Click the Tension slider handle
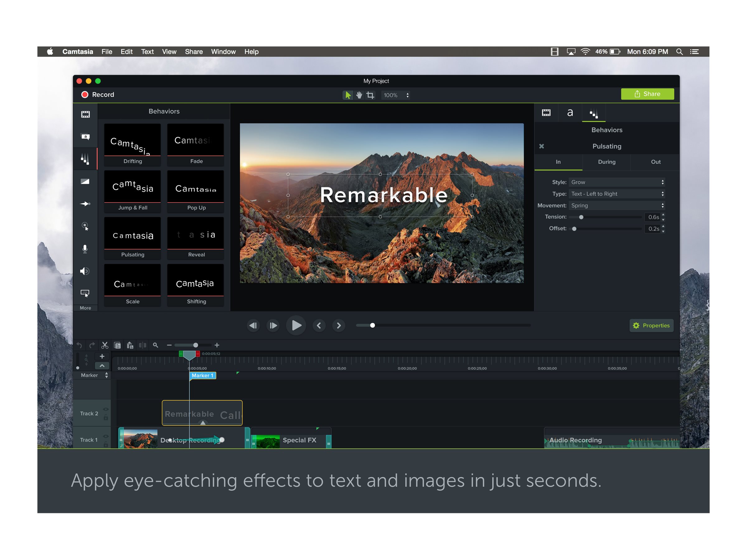Screen dimensions: 747x560 (x=581, y=217)
